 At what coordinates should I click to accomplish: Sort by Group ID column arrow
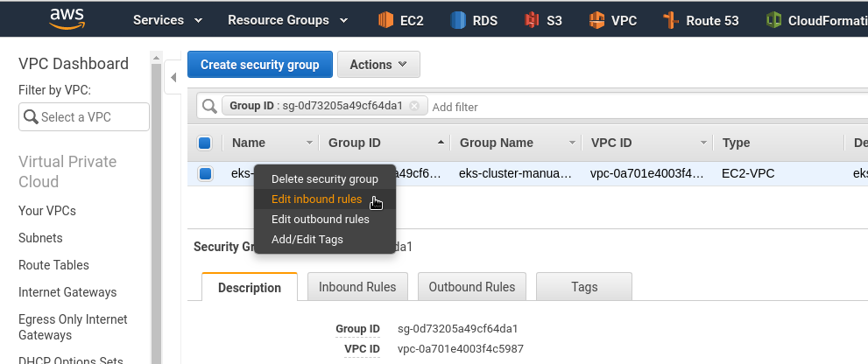(441, 143)
